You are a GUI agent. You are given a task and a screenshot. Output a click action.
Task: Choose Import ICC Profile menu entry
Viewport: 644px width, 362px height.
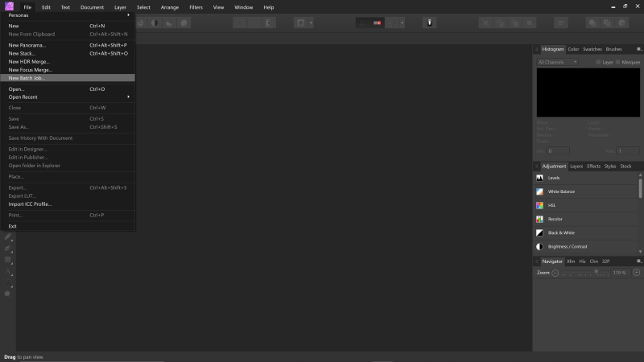[x=68, y=204]
